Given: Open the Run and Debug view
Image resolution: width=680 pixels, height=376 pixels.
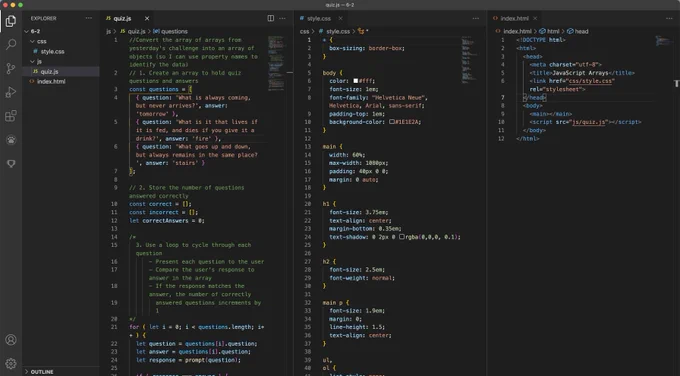Looking at the screenshot, I should [x=11, y=92].
